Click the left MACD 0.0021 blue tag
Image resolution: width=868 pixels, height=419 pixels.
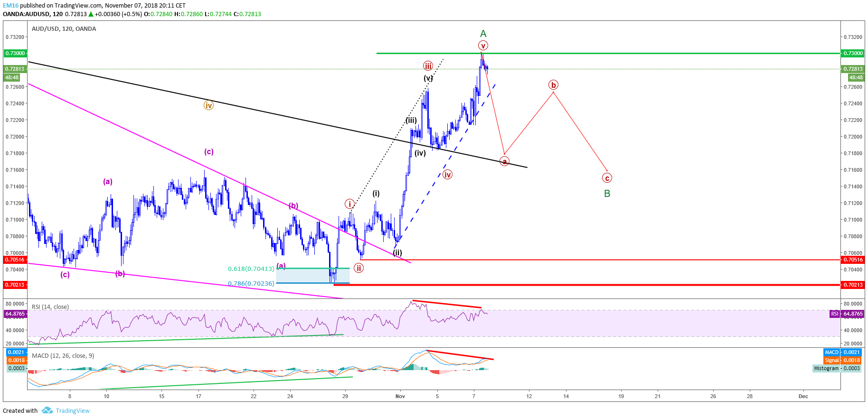coord(17,352)
